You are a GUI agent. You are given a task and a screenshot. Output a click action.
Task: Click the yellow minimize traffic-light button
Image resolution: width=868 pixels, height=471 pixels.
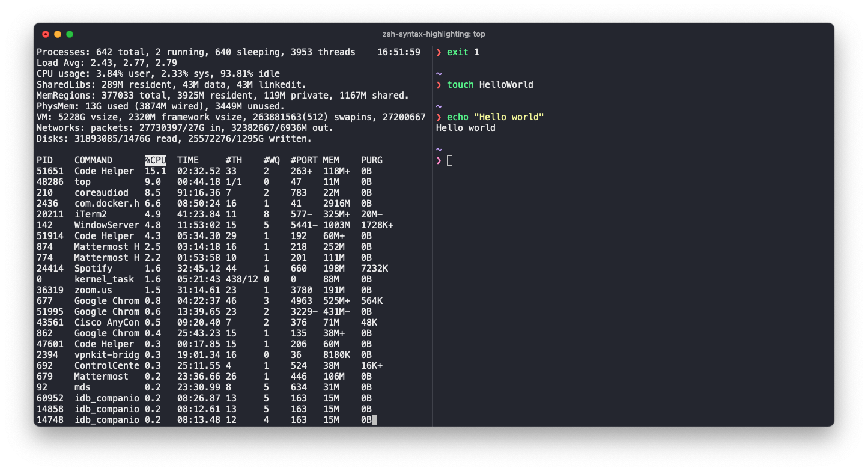point(58,34)
